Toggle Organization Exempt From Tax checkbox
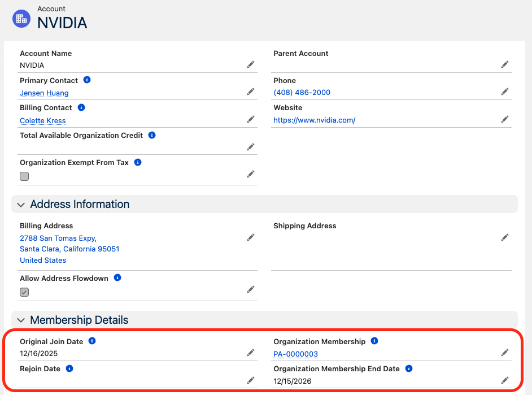The image size is (532, 395). tap(24, 176)
